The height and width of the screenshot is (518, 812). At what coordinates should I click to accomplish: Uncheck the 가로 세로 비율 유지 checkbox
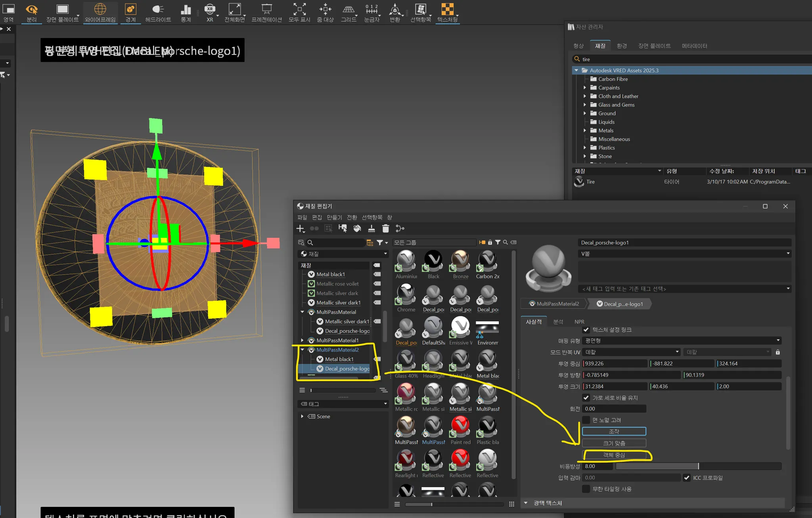pos(586,398)
